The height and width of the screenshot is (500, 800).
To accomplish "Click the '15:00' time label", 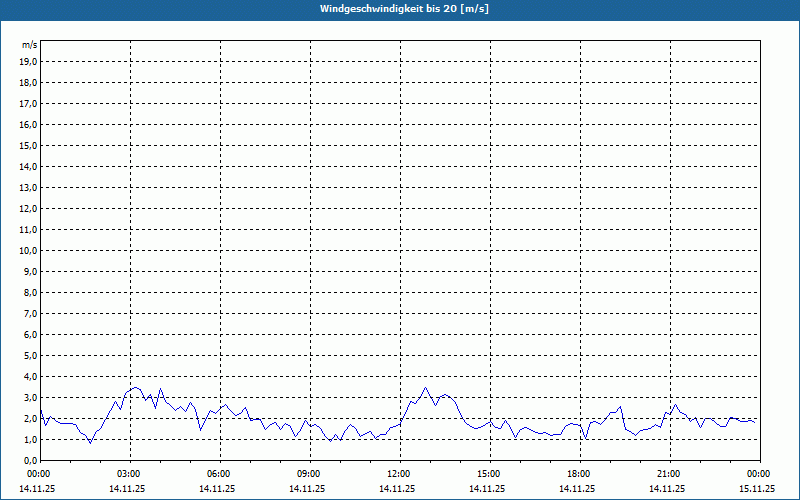I will [491, 474].
